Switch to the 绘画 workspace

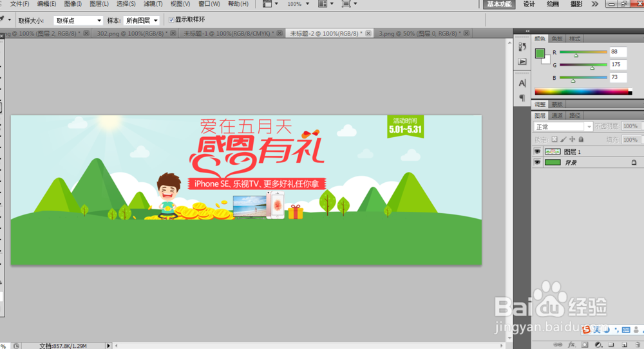pos(553,4)
